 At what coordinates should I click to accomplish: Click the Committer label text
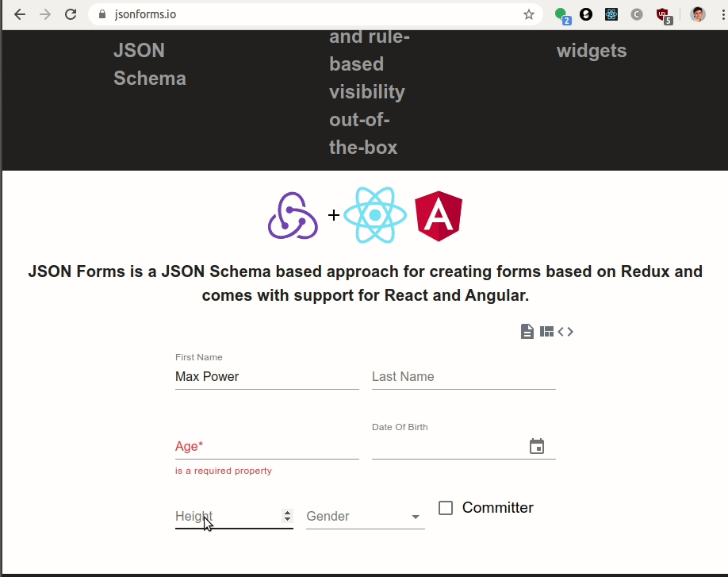[498, 508]
